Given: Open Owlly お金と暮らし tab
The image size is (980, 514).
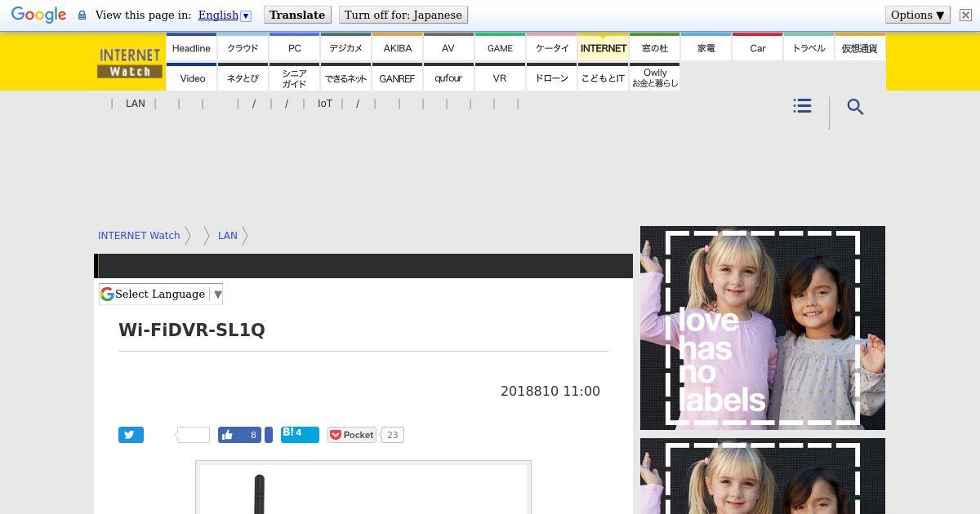Looking at the screenshot, I should [x=654, y=78].
